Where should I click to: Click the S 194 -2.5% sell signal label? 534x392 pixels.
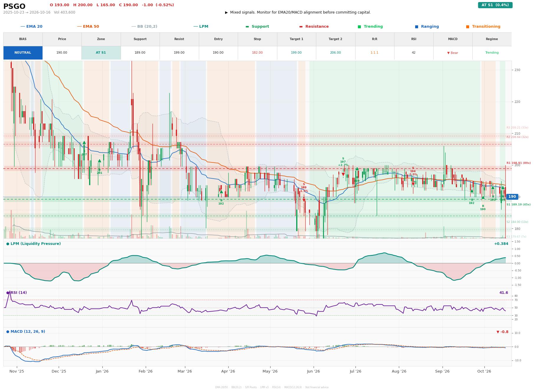pyautogui.click(x=413, y=171)
